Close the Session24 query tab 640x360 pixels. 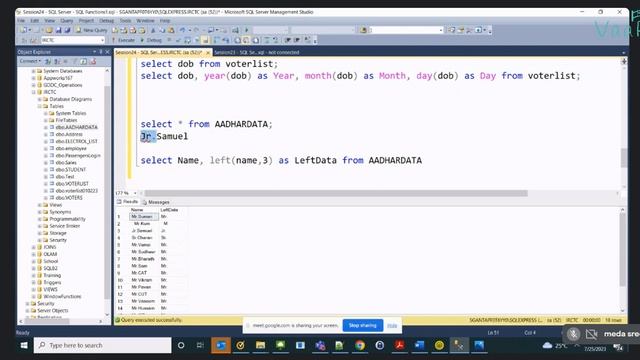click(208, 53)
